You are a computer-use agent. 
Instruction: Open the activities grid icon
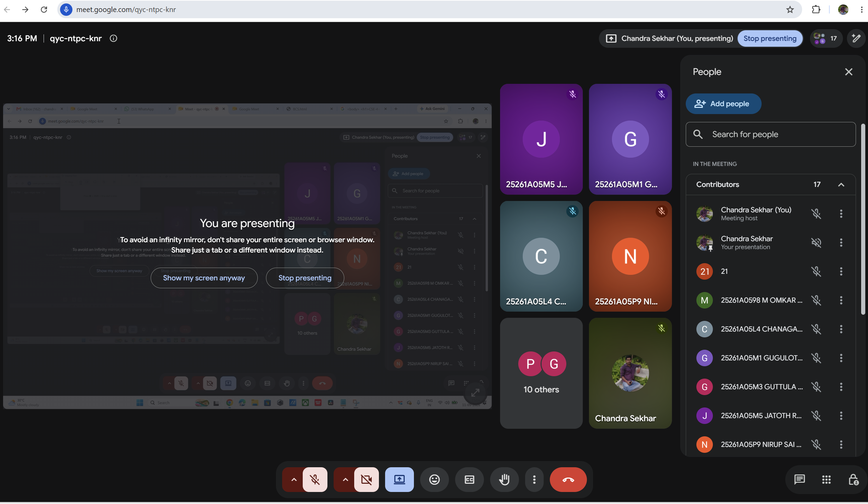pyautogui.click(x=826, y=480)
